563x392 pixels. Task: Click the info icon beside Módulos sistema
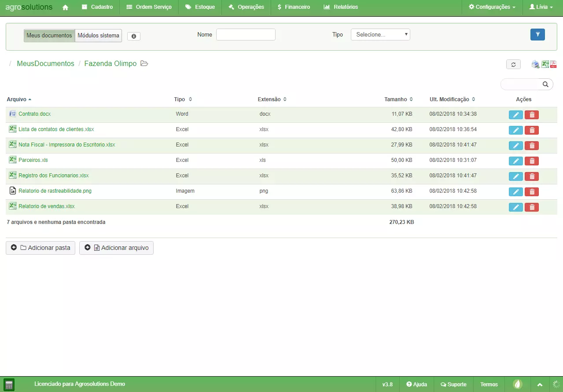[x=134, y=36]
